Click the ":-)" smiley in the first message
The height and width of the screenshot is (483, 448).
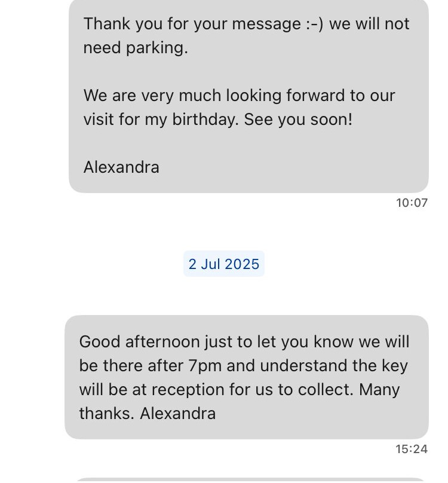pyautogui.click(x=308, y=24)
